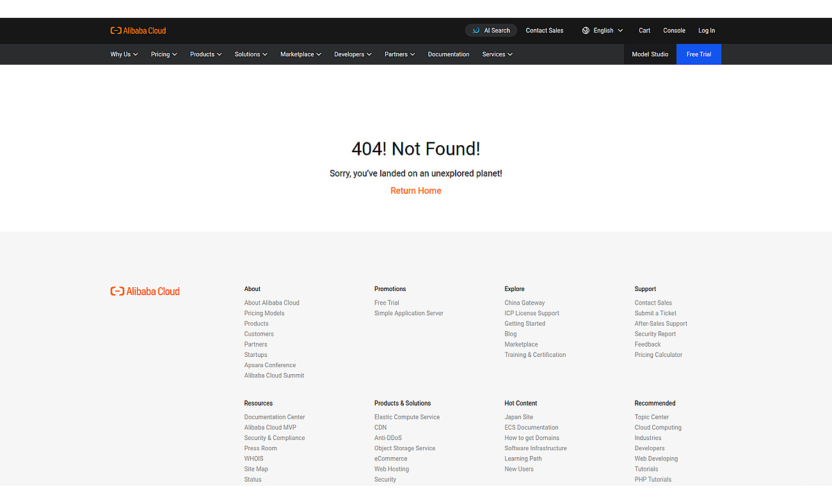Open Anti-DDoS link

(x=388, y=438)
